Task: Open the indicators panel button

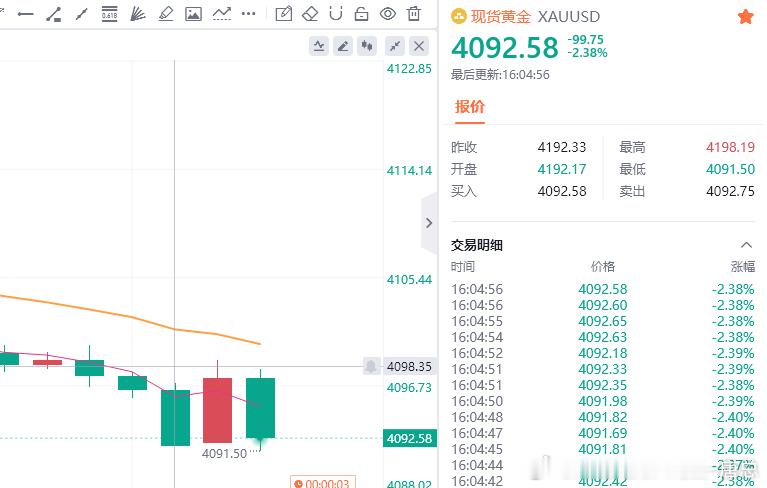Action: [x=319, y=46]
